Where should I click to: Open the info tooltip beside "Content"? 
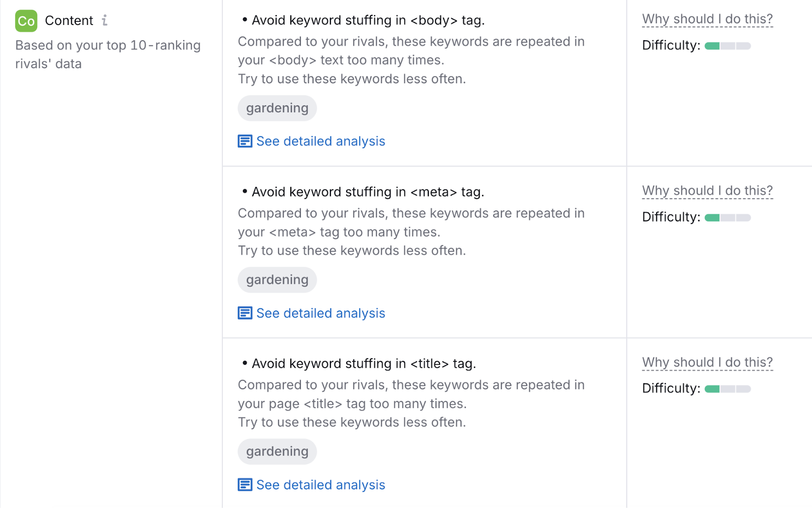click(x=105, y=20)
